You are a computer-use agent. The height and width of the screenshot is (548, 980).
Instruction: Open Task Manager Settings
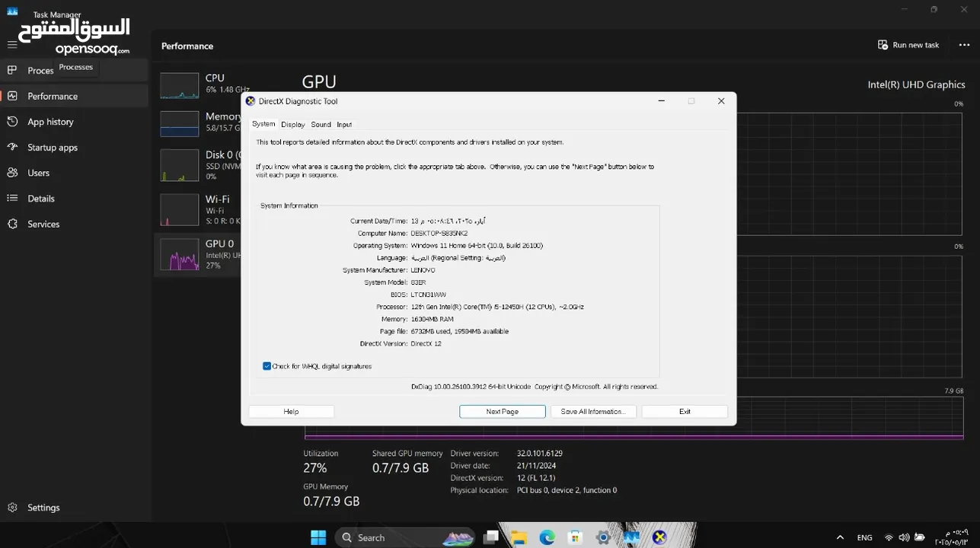(74, 508)
